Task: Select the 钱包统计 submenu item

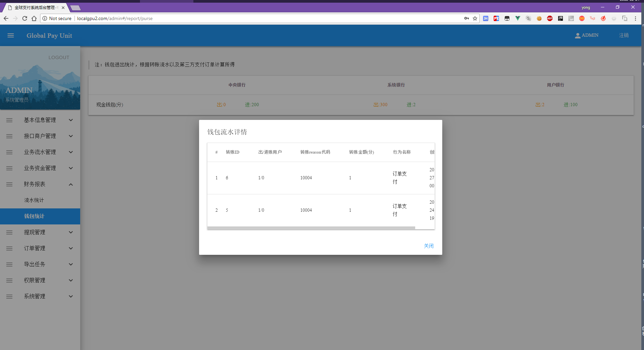Action: coord(40,216)
